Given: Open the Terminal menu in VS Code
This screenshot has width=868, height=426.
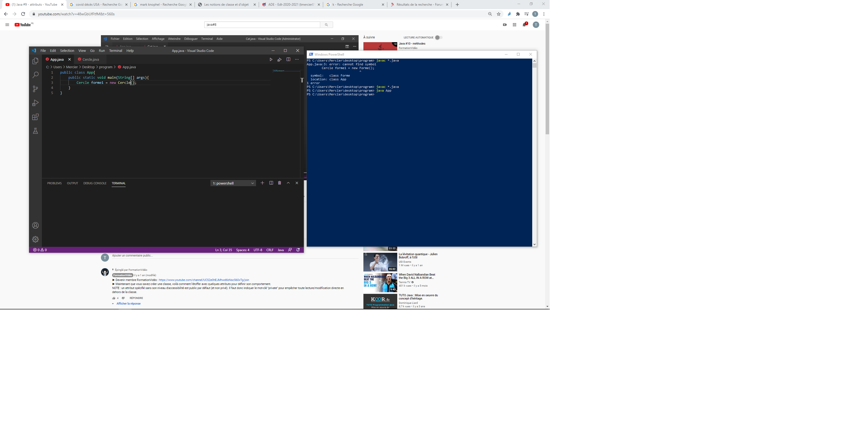Looking at the screenshot, I should point(116,50).
